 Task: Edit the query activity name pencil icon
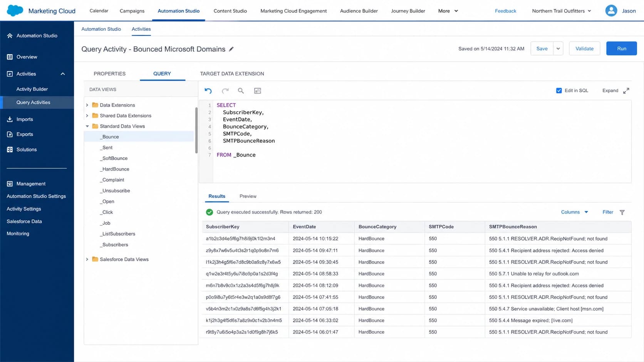click(231, 49)
